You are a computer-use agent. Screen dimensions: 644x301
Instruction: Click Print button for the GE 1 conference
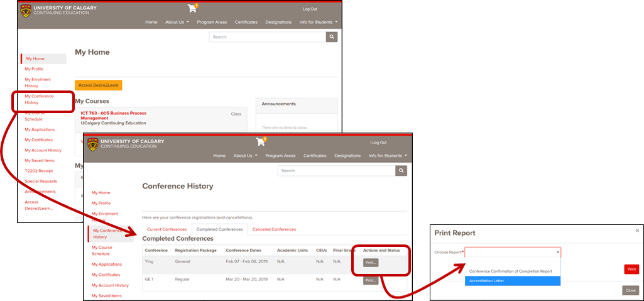click(x=371, y=280)
